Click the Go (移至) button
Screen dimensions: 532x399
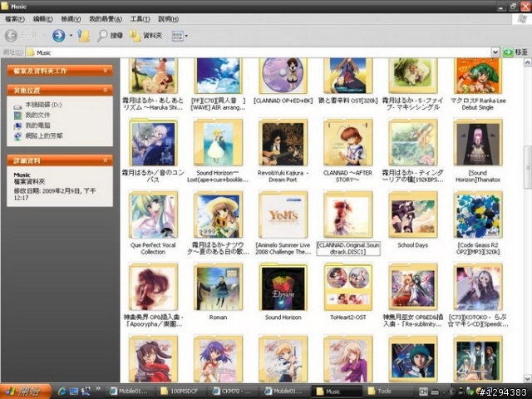[515, 52]
